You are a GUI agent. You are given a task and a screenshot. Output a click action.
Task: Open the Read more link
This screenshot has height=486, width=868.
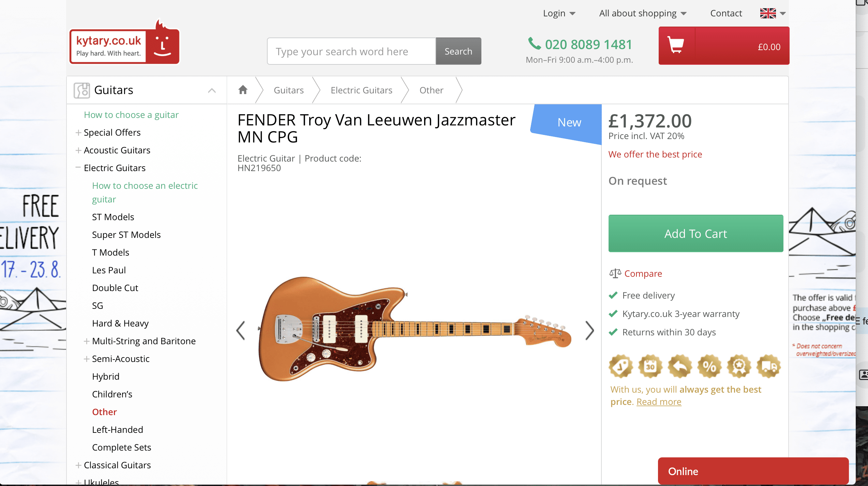[x=659, y=402]
